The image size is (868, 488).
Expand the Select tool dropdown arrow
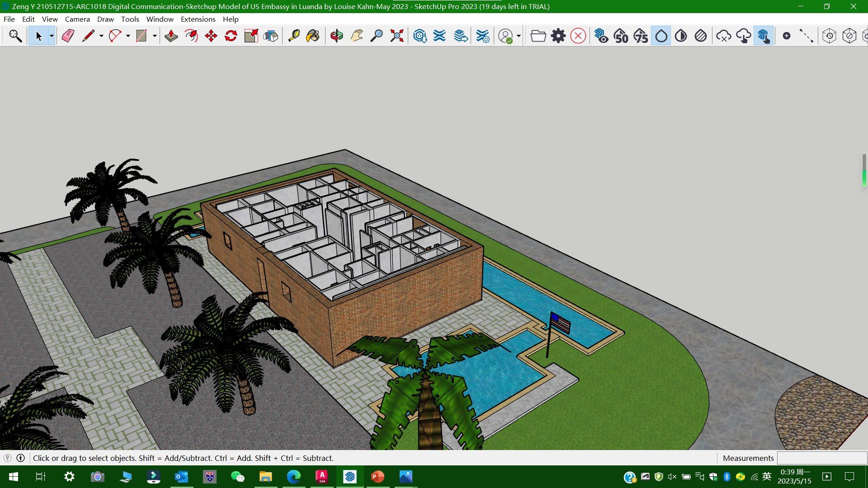[x=52, y=36]
